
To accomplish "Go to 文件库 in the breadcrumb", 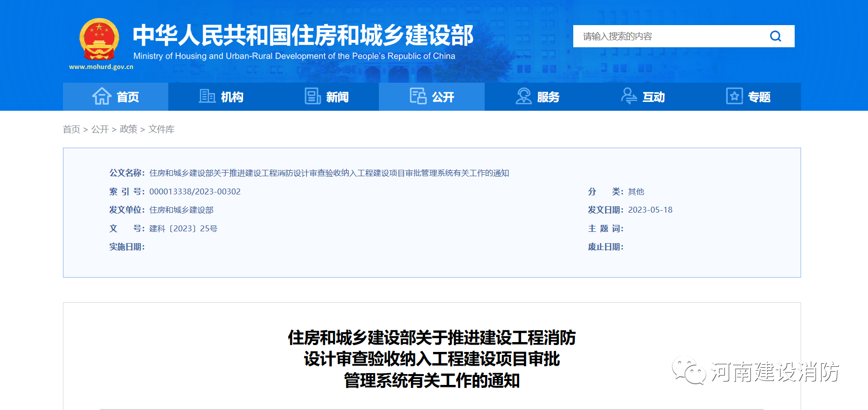I will point(161,129).
